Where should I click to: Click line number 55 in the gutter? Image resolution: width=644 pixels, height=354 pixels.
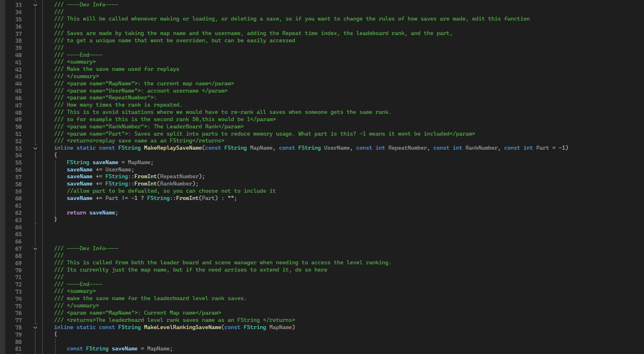tap(19, 163)
